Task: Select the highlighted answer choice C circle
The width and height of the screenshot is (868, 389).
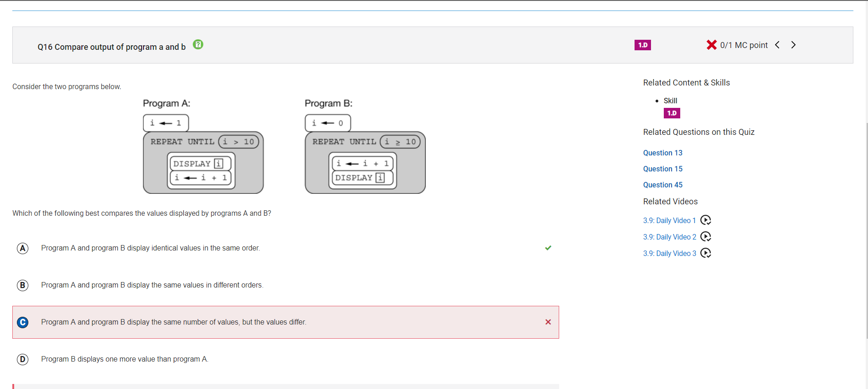Action: (x=22, y=322)
